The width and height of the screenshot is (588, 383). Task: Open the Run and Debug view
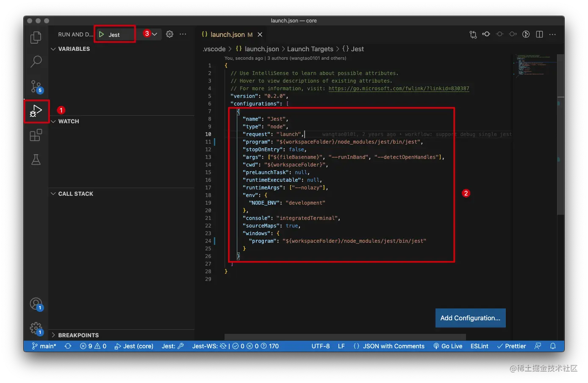36,111
